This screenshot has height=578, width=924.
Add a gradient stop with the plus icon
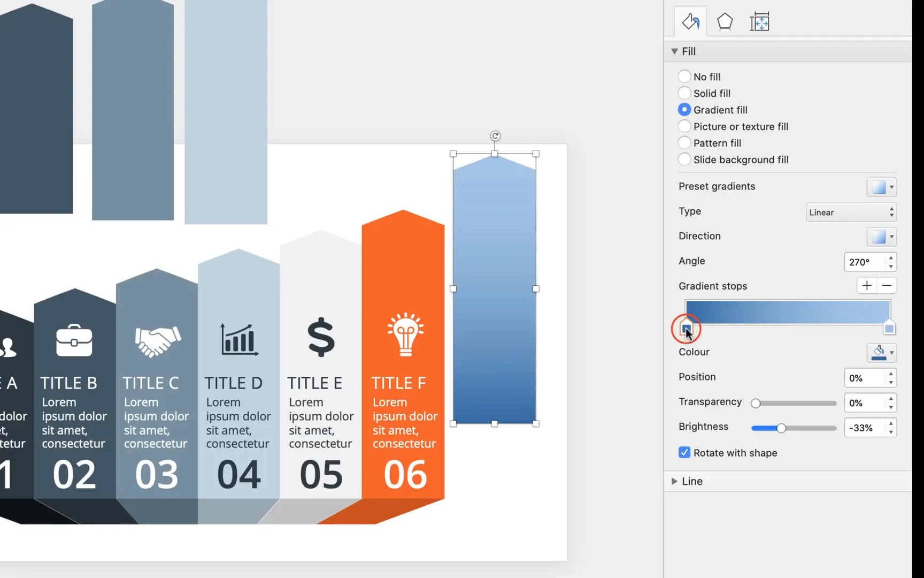point(867,286)
